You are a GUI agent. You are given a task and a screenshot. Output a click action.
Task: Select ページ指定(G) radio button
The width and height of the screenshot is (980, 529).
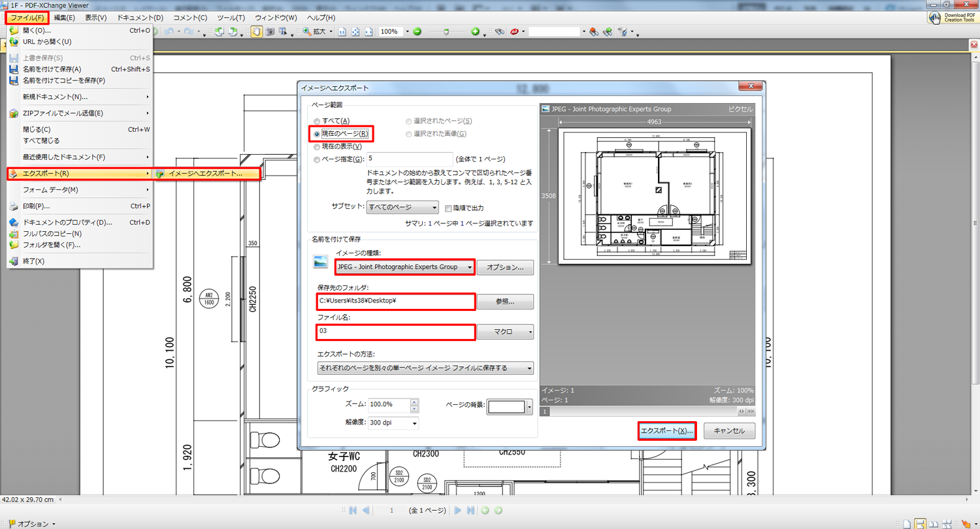tap(317, 159)
